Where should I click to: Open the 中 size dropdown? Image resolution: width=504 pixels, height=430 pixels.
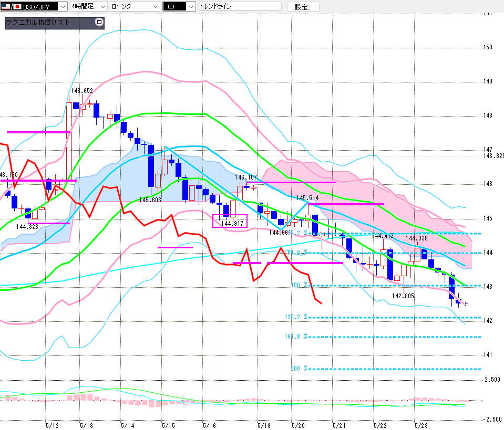tap(179, 6)
